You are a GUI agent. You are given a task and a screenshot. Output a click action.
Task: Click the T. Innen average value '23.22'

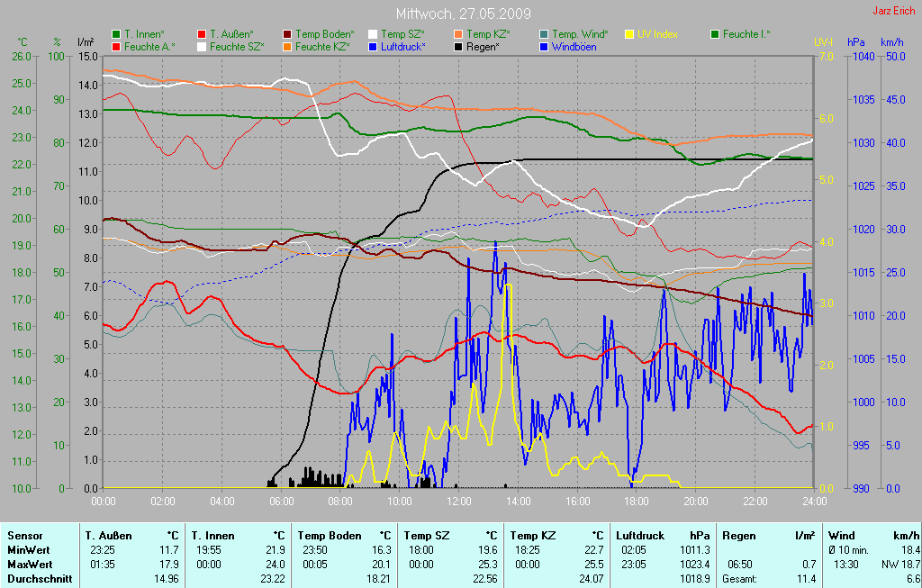[273, 579]
